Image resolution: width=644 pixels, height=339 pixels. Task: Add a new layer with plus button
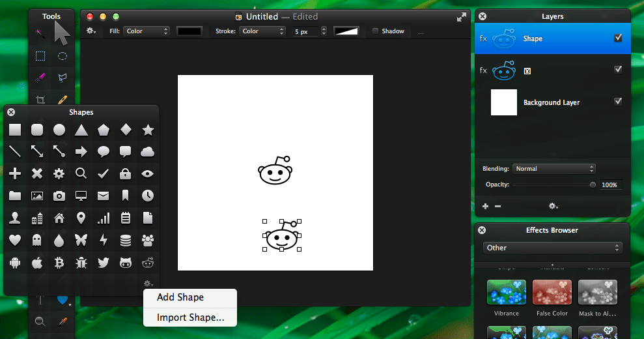pos(485,206)
